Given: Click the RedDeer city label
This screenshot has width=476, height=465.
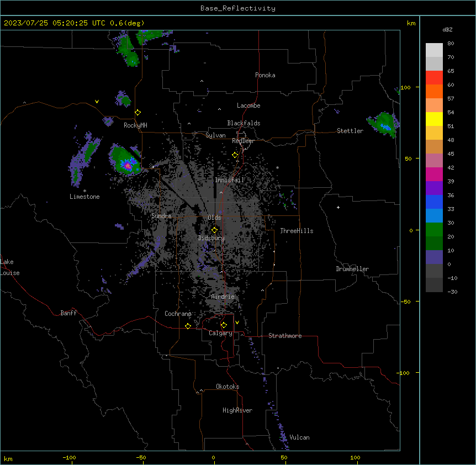Looking at the screenshot, I should pyautogui.click(x=243, y=141).
